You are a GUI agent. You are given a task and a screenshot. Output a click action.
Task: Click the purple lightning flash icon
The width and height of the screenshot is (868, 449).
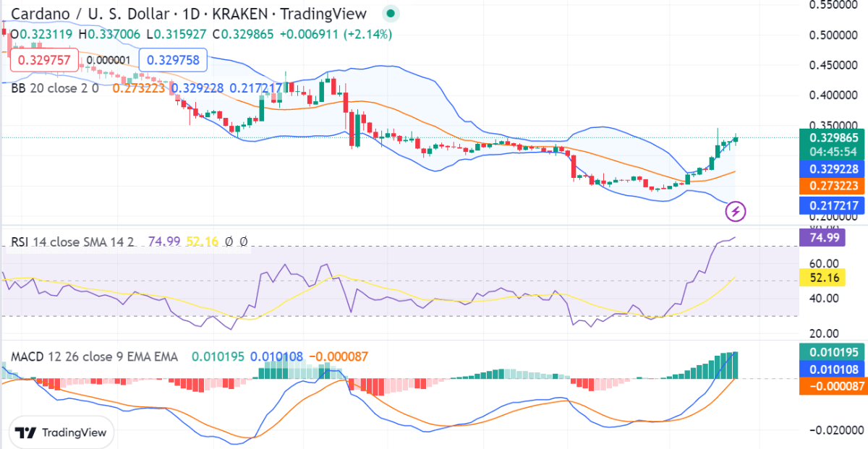coord(736,211)
